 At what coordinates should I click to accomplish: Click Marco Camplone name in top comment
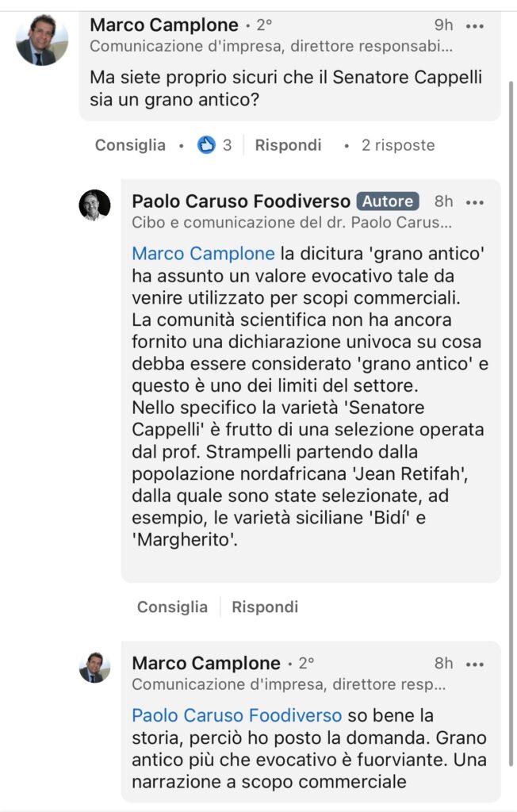[x=164, y=25]
